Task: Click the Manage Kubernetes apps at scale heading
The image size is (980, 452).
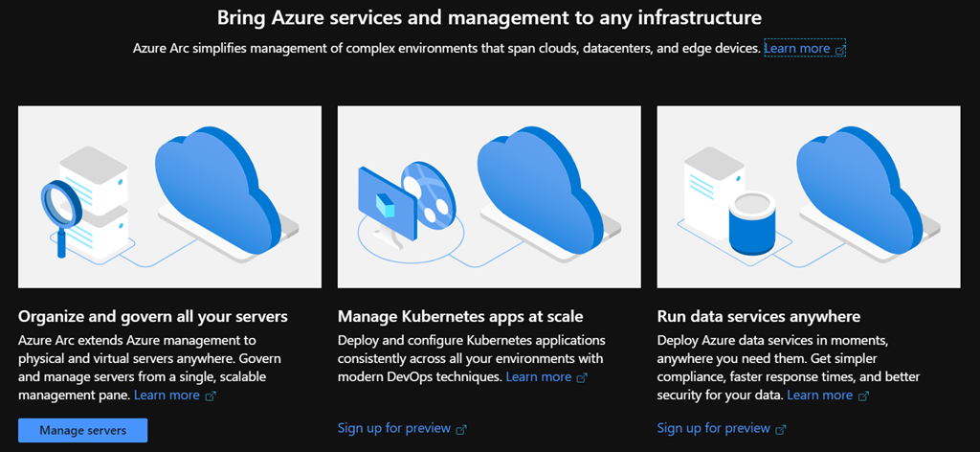Action: (460, 316)
